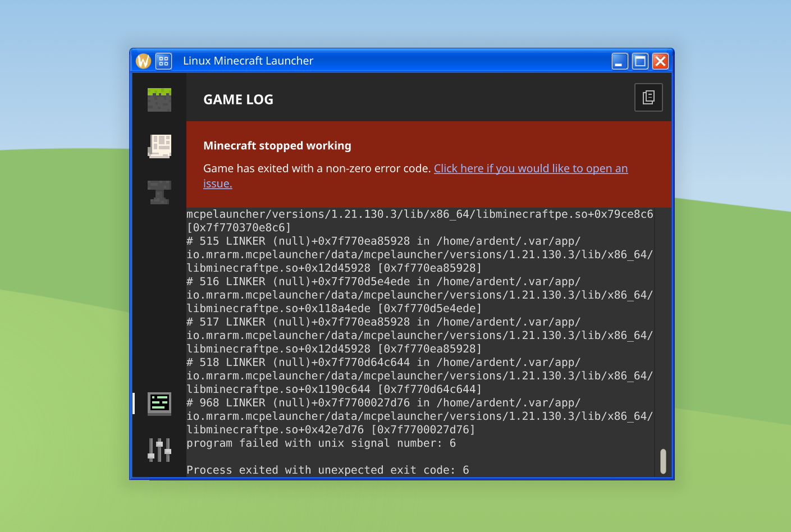Image resolution: width=791 pixels, height=532 pixels.
Task: Show the Game Log using the terminal icon
Action: tap(159, 403)
